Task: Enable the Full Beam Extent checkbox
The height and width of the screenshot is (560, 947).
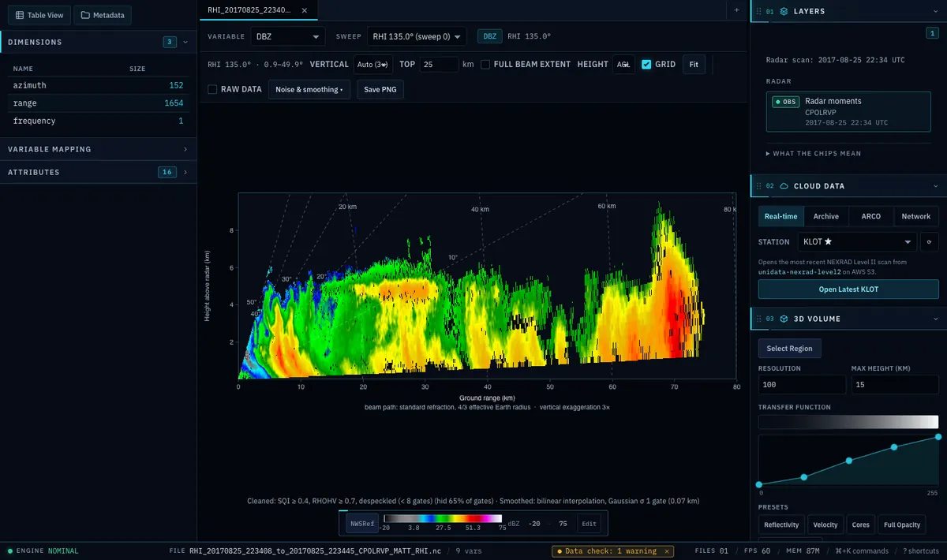Action: 486,65
